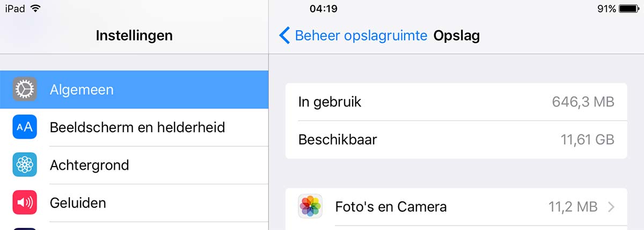
Task: Tap the Geluiden speaker icon
Action: click(x=25, y=203)
